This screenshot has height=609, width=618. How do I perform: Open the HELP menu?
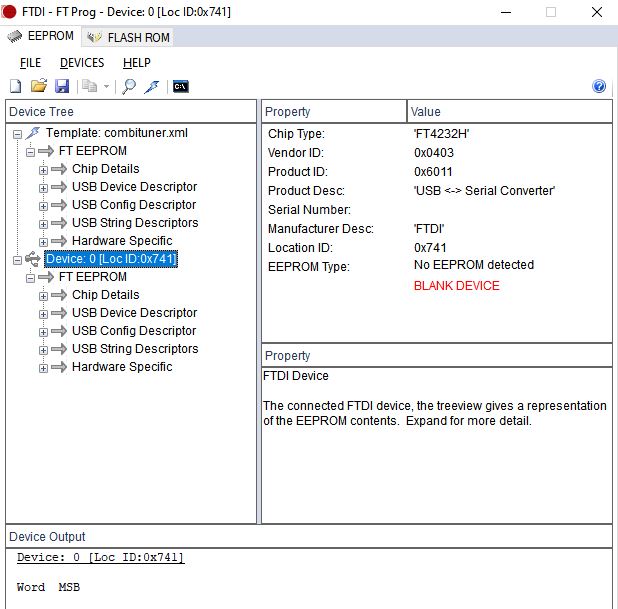(x=136, y=63)
